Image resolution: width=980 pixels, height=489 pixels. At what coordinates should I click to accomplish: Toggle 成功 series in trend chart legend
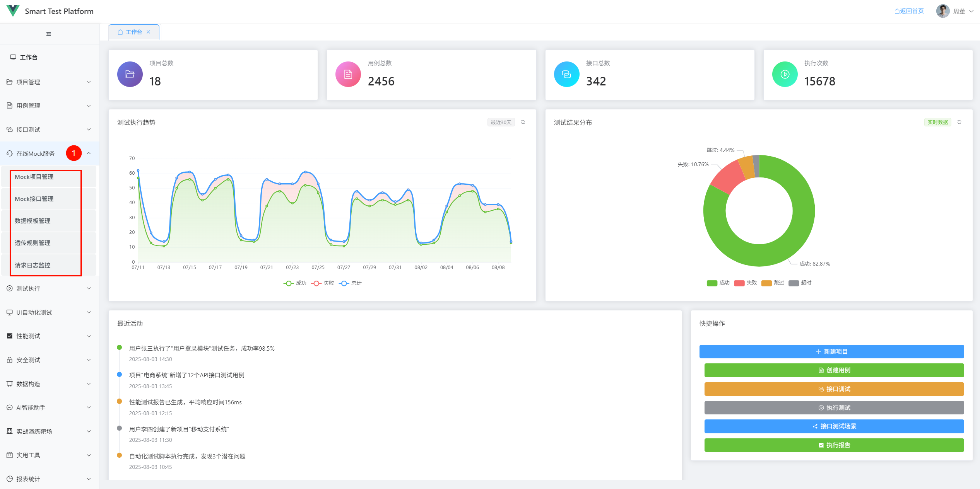click(x=295, y=283)
